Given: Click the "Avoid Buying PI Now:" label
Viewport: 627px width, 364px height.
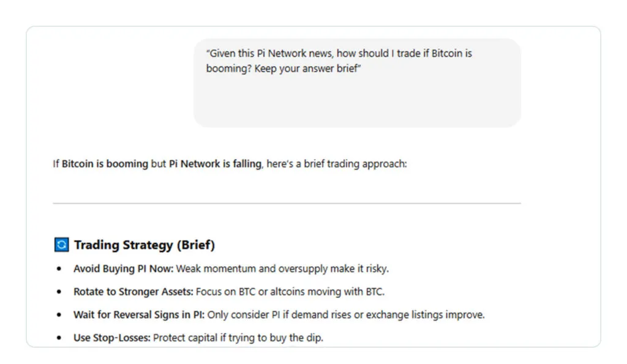Looking at the screenshot, I should (124, 269).
